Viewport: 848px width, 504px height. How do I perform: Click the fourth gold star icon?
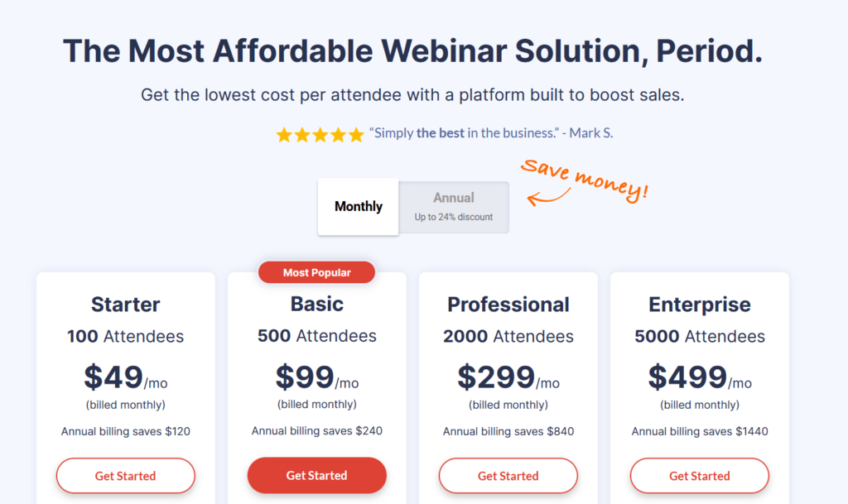(338, 133)
